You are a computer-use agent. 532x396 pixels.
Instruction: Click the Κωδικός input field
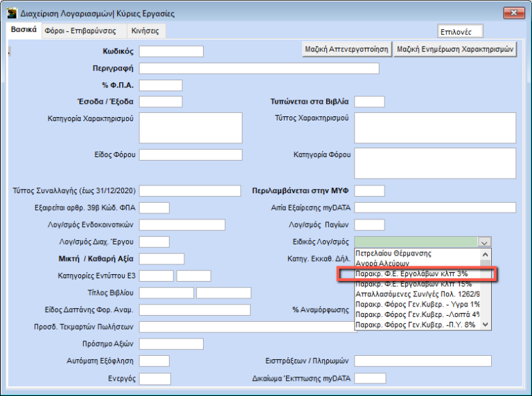[171, 51]
